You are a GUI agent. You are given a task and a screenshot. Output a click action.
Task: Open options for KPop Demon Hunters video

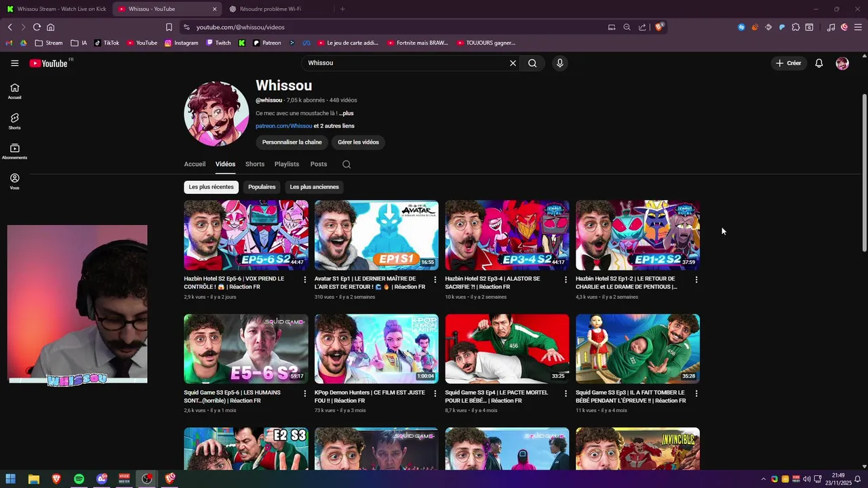[435, 393]
